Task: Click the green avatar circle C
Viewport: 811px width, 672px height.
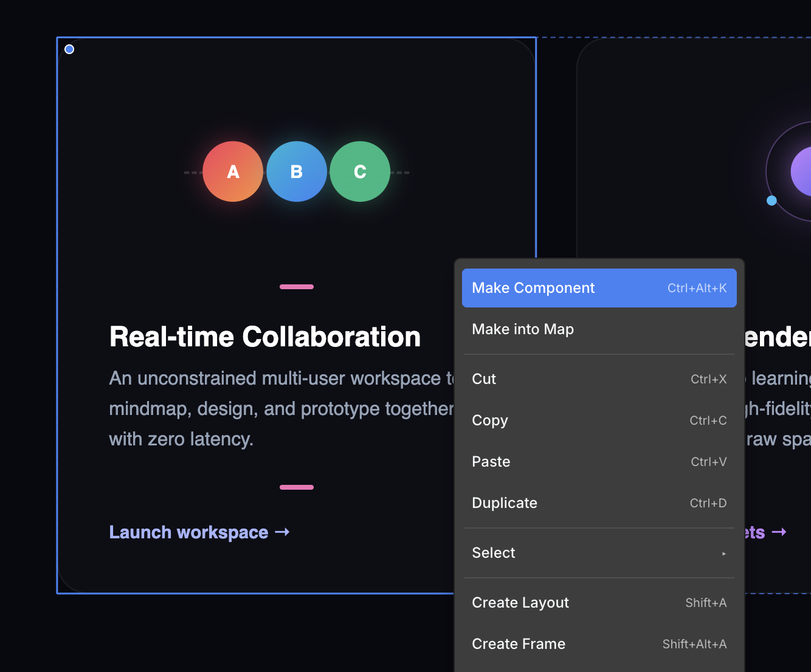Action: (x=360, y=171)
